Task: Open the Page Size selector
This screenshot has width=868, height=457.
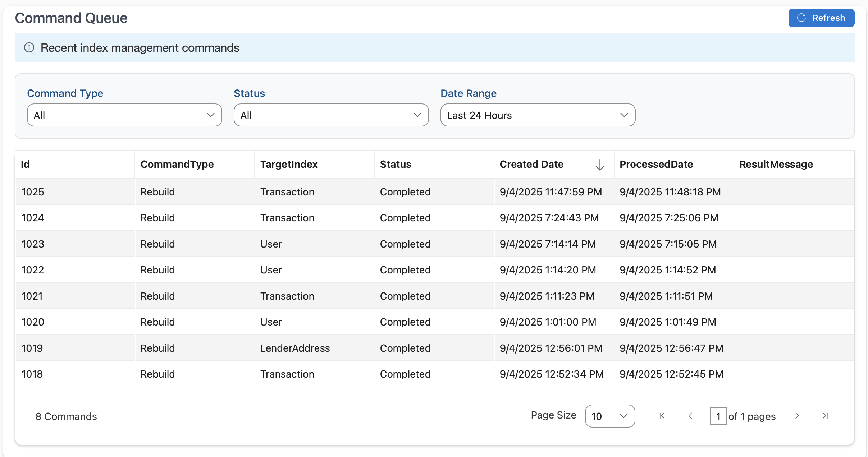Action: [x=609, y=416]
